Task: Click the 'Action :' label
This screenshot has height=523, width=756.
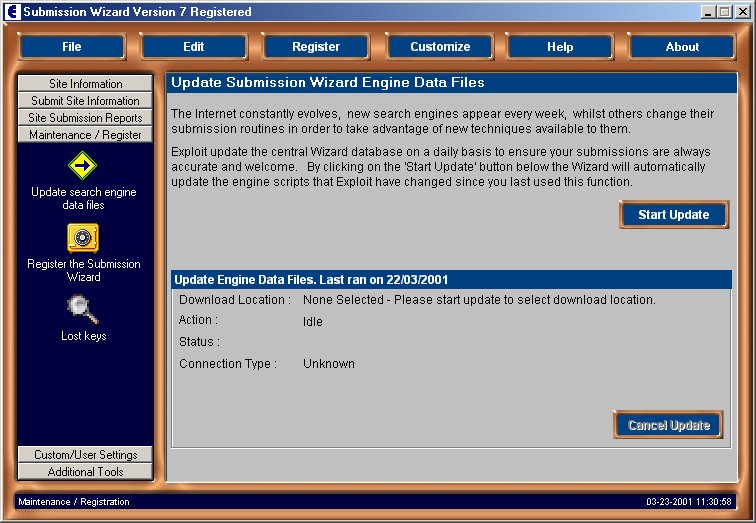Action: pos(198,320)
